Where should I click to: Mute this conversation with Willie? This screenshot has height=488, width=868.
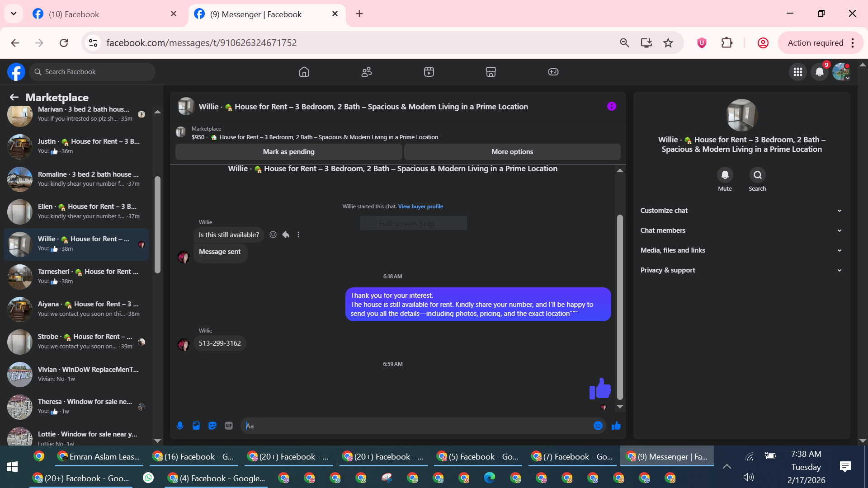[725, 175]
